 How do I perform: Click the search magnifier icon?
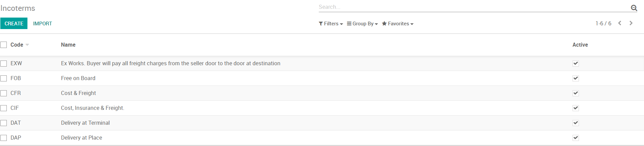click(x=634, y=8)
